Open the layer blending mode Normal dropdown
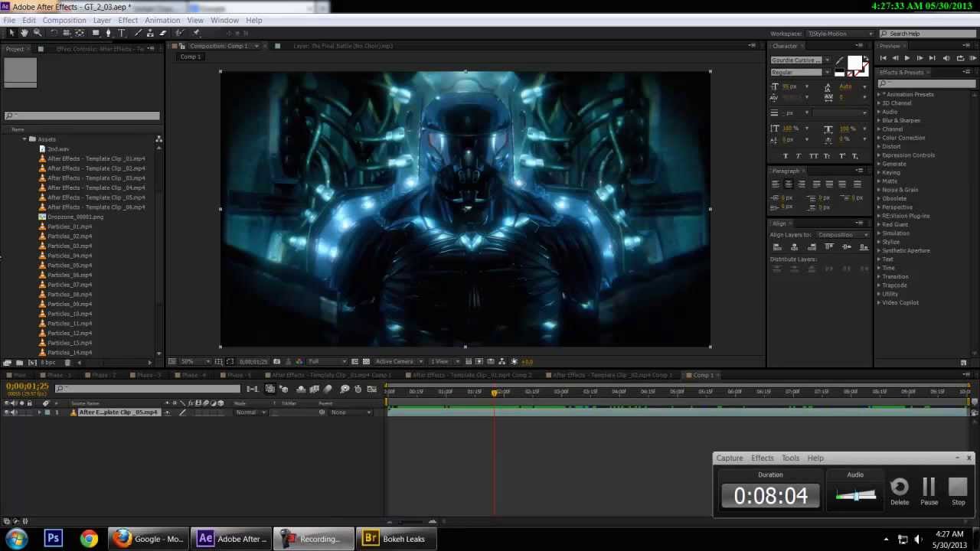 [x=250, y=412]
